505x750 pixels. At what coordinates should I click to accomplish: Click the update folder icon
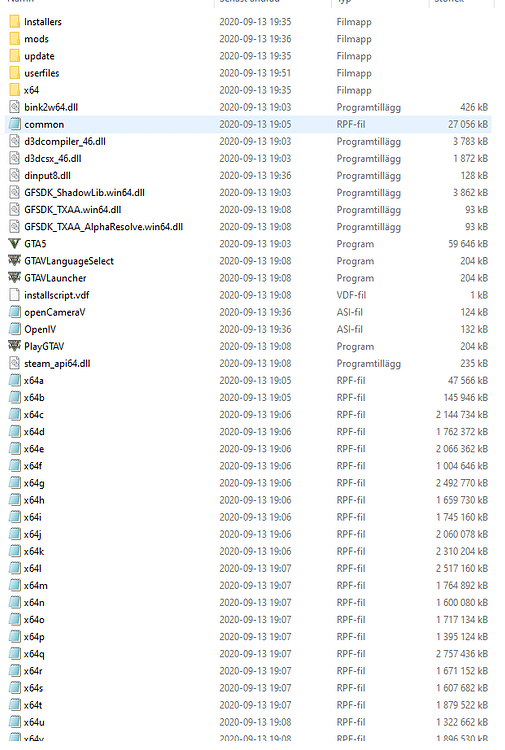click(15, 56)
